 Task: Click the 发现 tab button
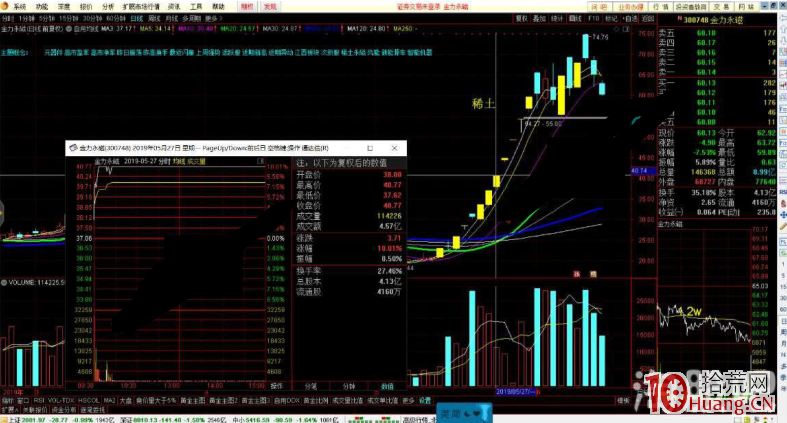tap(270, 7)
